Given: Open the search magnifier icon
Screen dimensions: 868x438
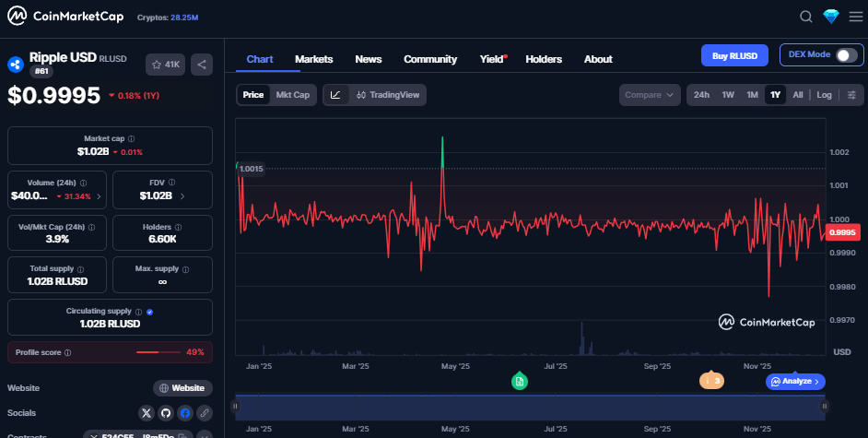Looking at the screenshot, I should [x=806, y=17].
